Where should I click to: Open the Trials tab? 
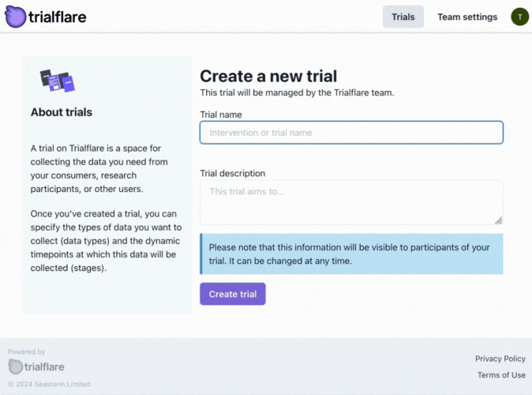click(x=403, y=17)
